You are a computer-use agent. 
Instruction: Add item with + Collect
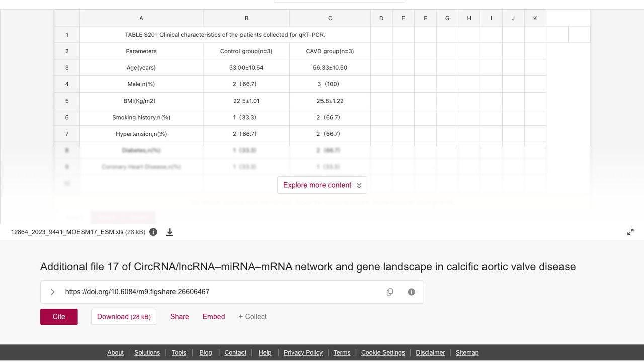(x=253, y=317)
